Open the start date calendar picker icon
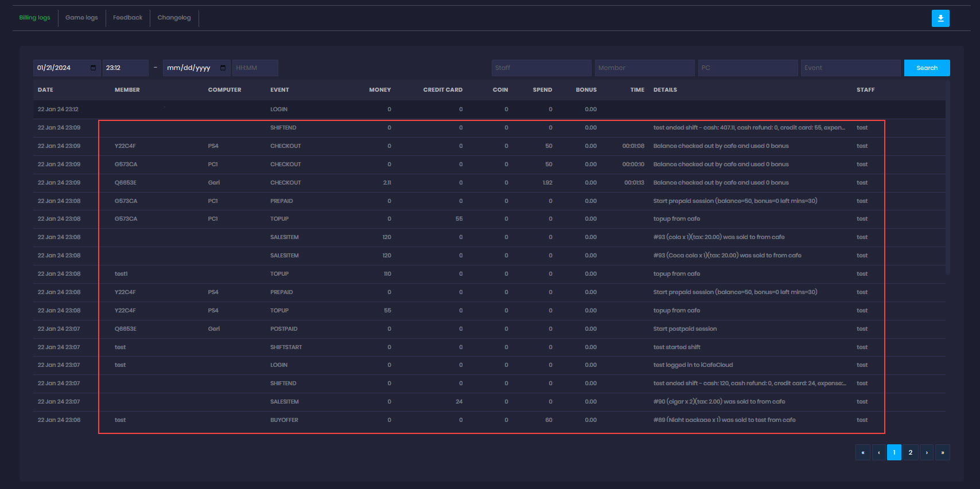The height and width of the screenshot is (489, 980). pyautogui.click(x=93, y=68)
